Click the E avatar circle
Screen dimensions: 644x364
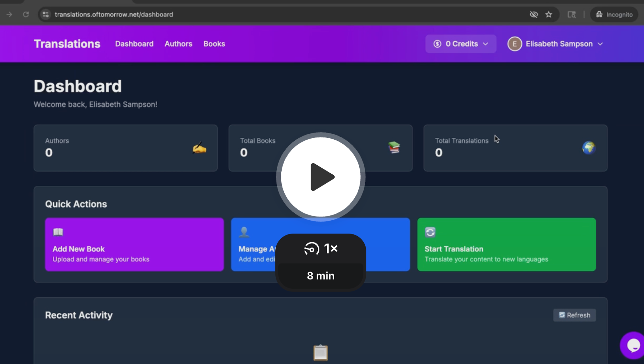(514, 44)
